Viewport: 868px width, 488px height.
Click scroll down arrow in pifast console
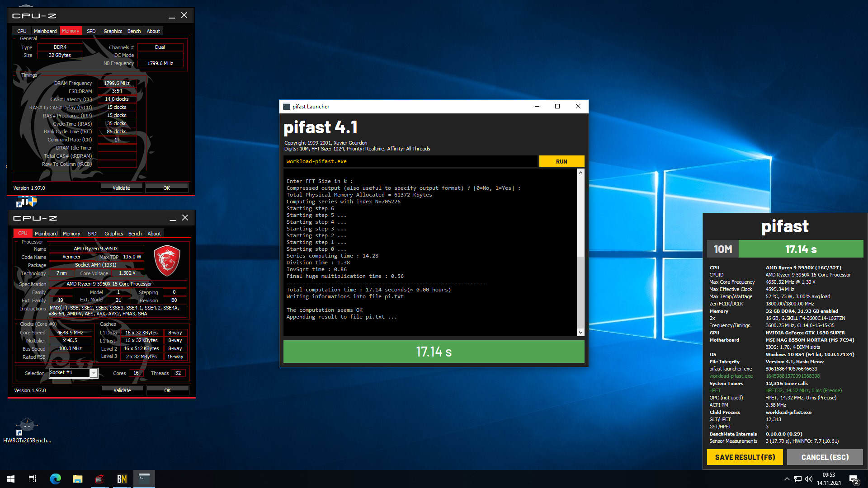point(580,333)
